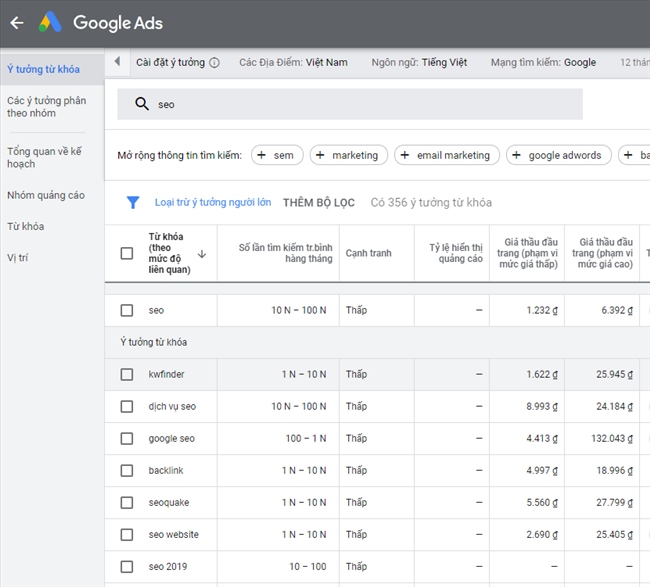The width and height of the screenshot is (650, 587).
Task: Tick the checkbox next to 'backlink'
Action: click(x=127, y=470)
